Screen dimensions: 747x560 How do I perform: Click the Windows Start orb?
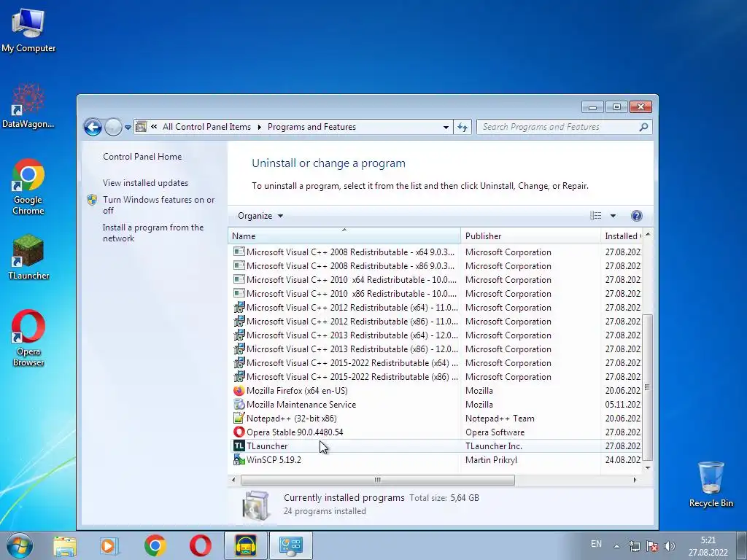(x=20, y=545)
